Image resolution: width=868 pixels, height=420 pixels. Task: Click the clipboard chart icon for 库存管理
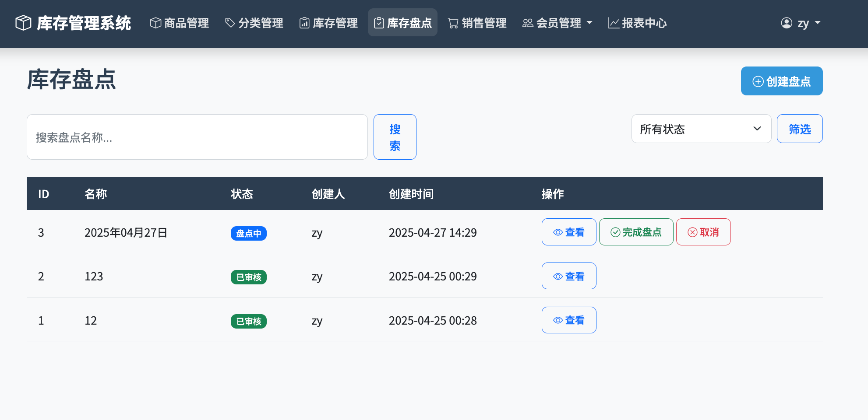(x=304, y=23)
